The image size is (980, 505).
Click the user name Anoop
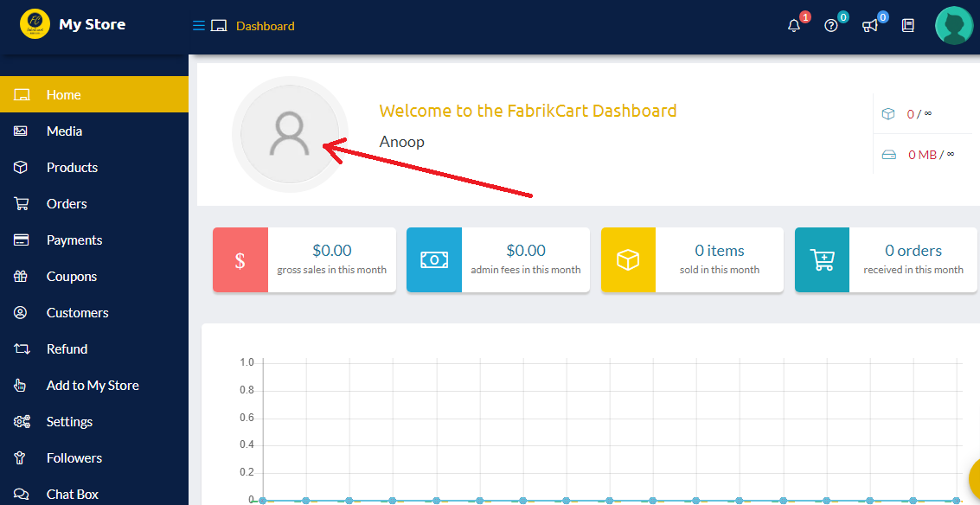click(402, 142)
